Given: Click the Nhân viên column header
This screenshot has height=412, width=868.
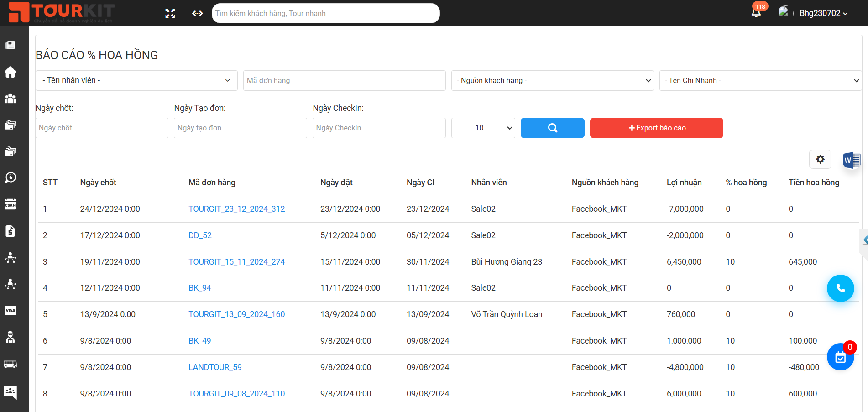Looking at the screenshot, I should point(489,183).
